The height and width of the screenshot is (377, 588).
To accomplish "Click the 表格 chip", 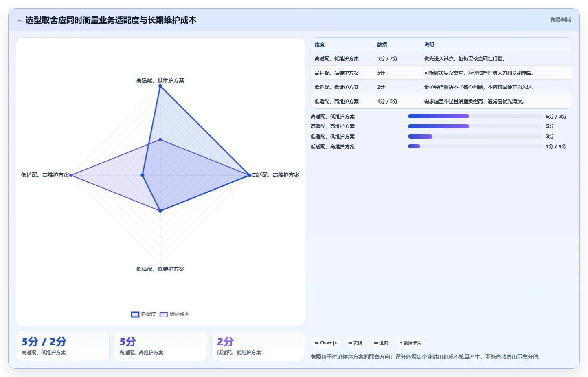I will tap(355, 343).
